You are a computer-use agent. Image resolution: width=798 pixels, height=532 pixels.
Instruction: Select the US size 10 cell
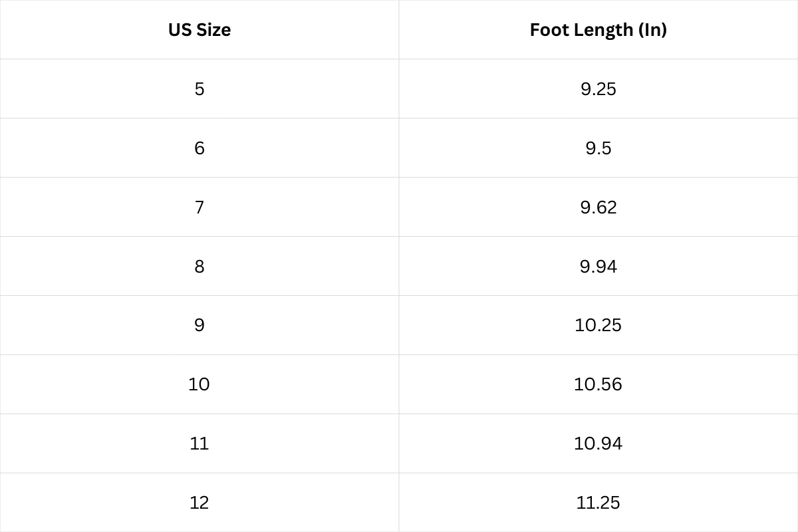[x=199, y=384]
